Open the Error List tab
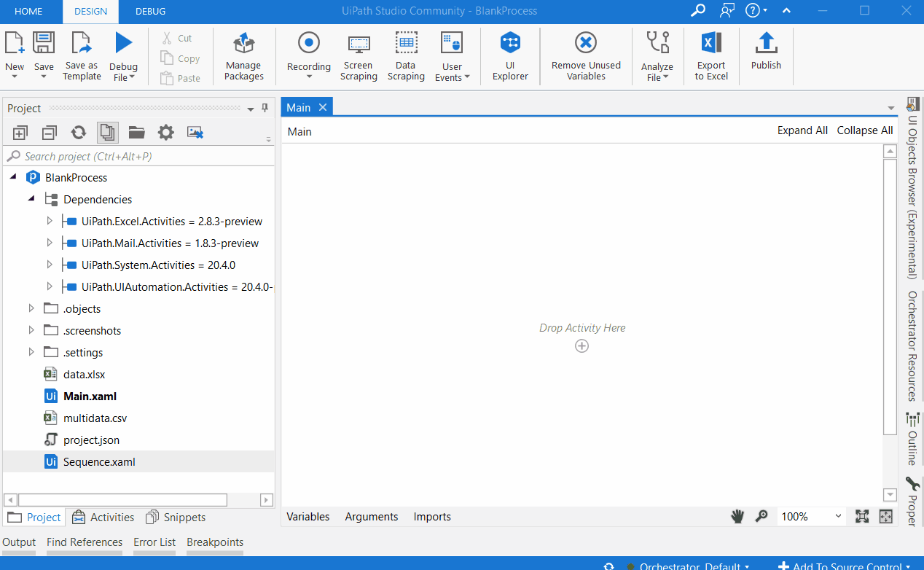924x570 pixels. 154,542
